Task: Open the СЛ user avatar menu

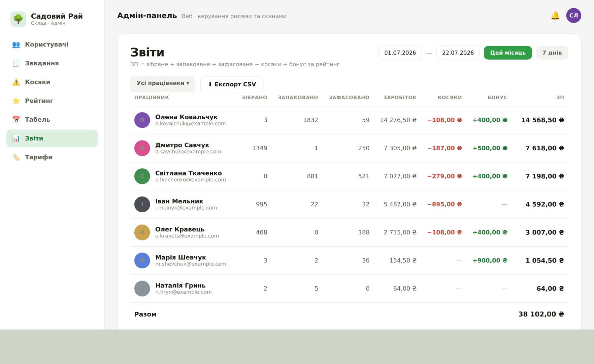Action: tap(574, 15)
